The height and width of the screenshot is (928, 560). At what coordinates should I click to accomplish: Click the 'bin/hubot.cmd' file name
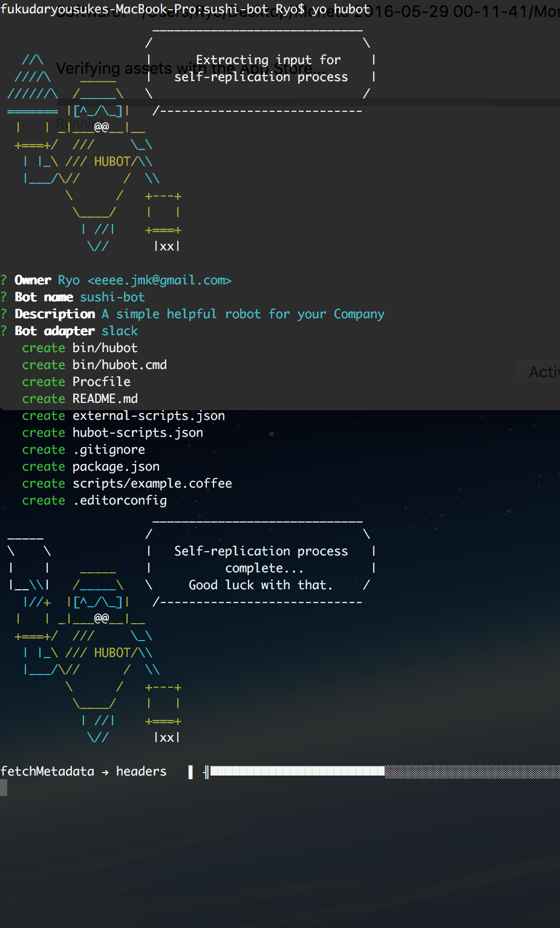[x=120, y=365]
